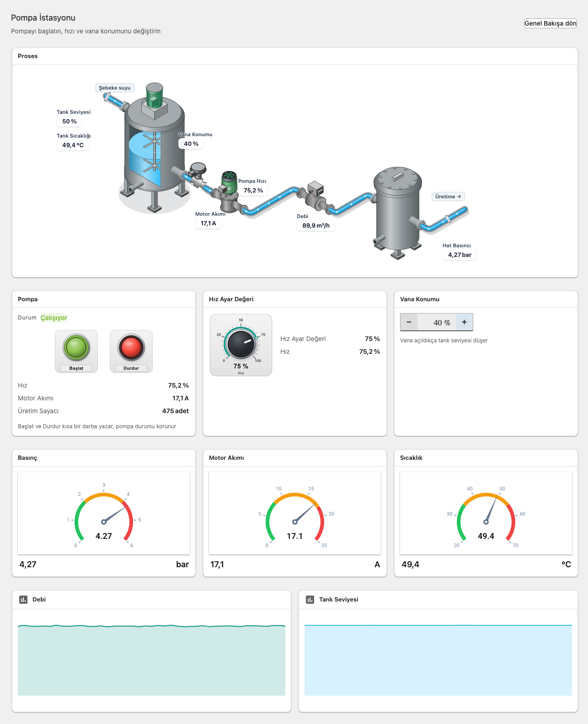The height and width of the screenshot is (724, 588).
Task: Click the Üretime → label
Action: (448, 197)
